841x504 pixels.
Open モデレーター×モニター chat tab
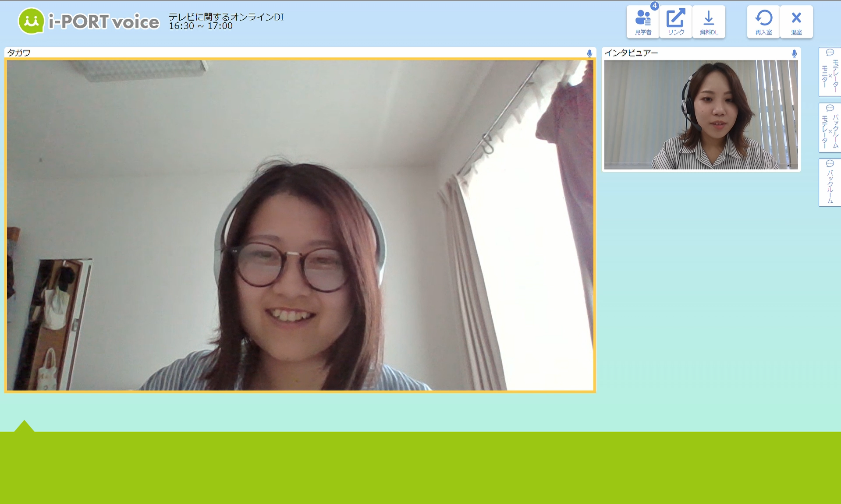tap(830, 72)
